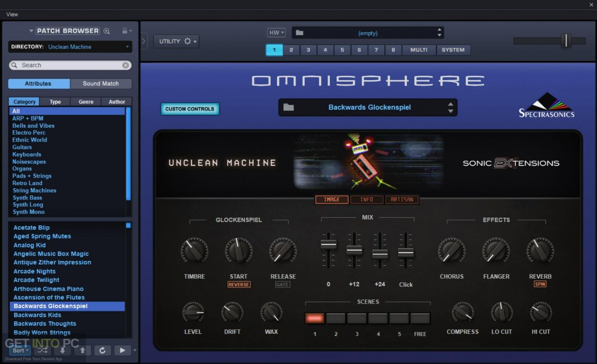
Task: Select the Genre attribute column tab
Action: 86,102
